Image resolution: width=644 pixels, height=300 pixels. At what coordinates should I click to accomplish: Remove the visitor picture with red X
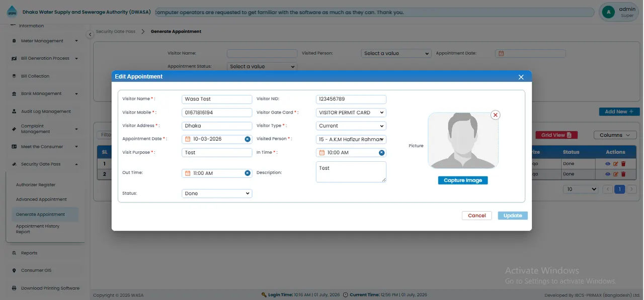pos(496,115)
